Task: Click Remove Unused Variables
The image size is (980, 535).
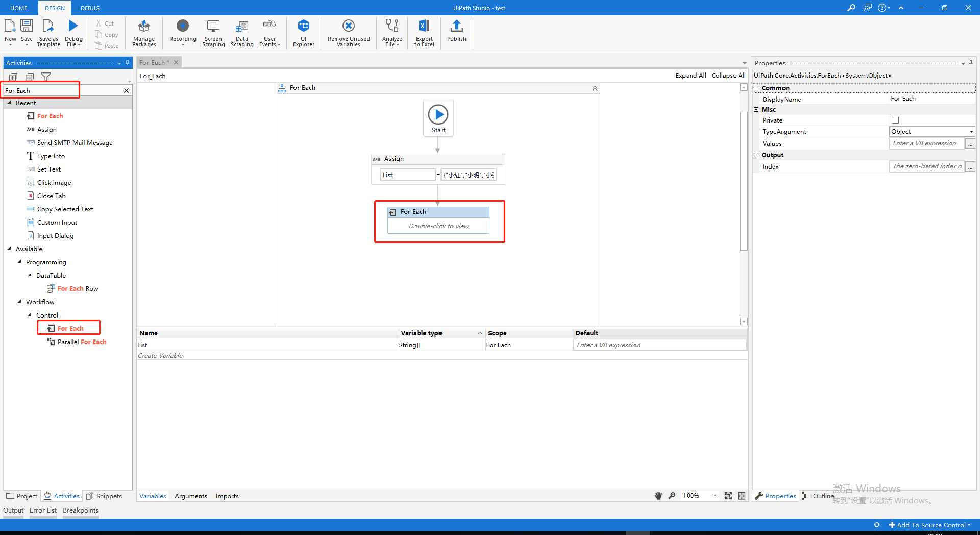Action: click(349, 33)
